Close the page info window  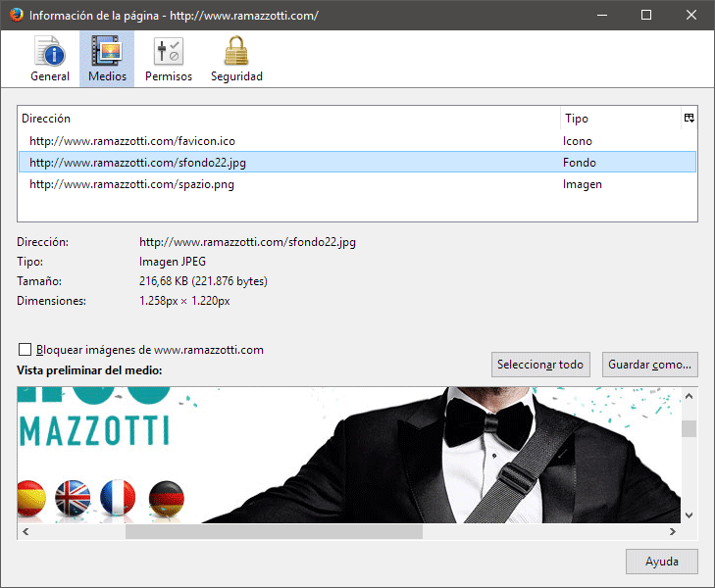tap(691, 15)
